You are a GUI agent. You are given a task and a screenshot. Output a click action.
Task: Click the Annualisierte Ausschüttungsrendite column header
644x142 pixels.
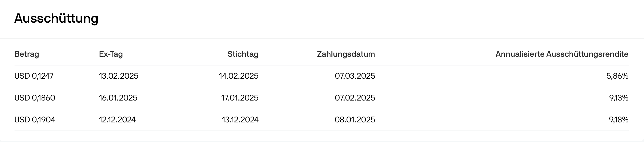tap(562, 54)
